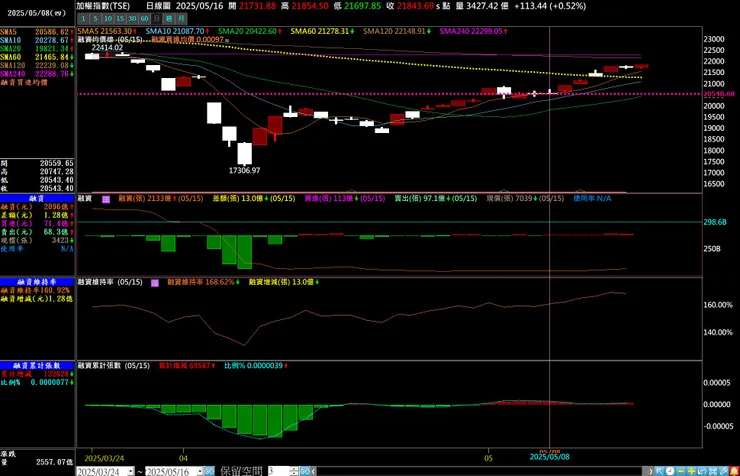This screenshot has height=476, width=740.
Task: Click the SMA240 22299.05 label
Action: [x=473, y=31]
